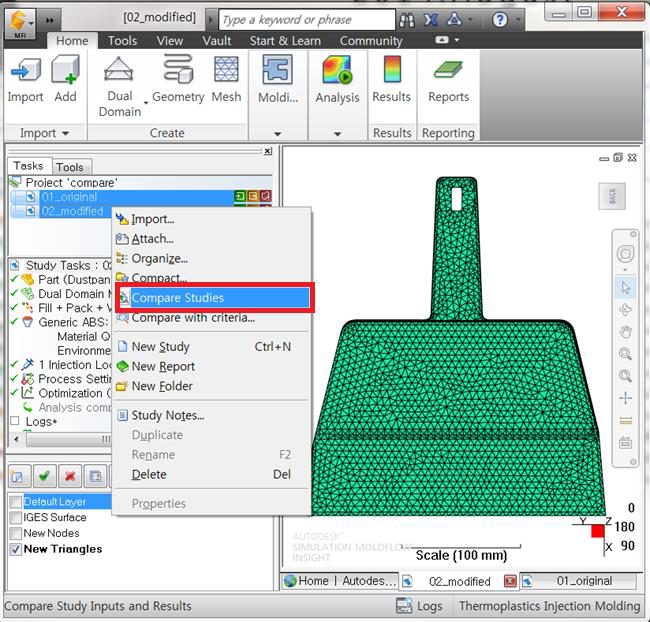Open the Results ribbon icon

click(x=392, y=69)
